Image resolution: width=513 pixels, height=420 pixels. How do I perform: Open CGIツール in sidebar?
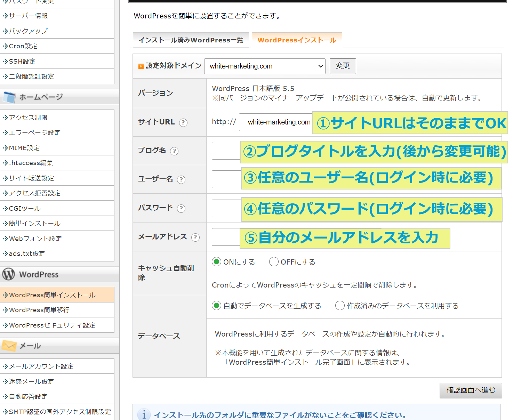coord(57,208)
